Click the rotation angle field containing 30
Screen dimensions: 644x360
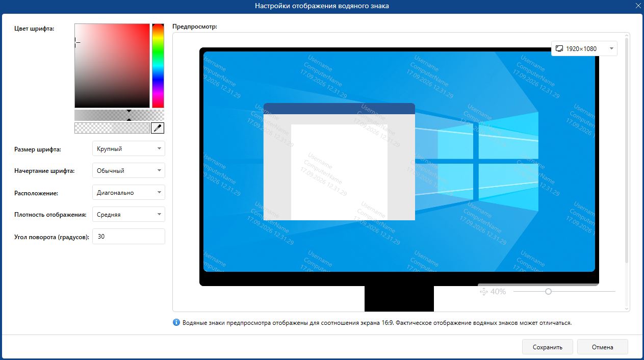tap(128, 237)
